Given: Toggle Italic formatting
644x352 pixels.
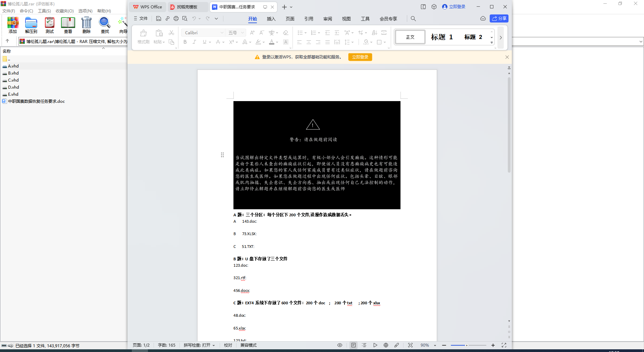Looking at the screenshot, I should [x=195, y=42].
